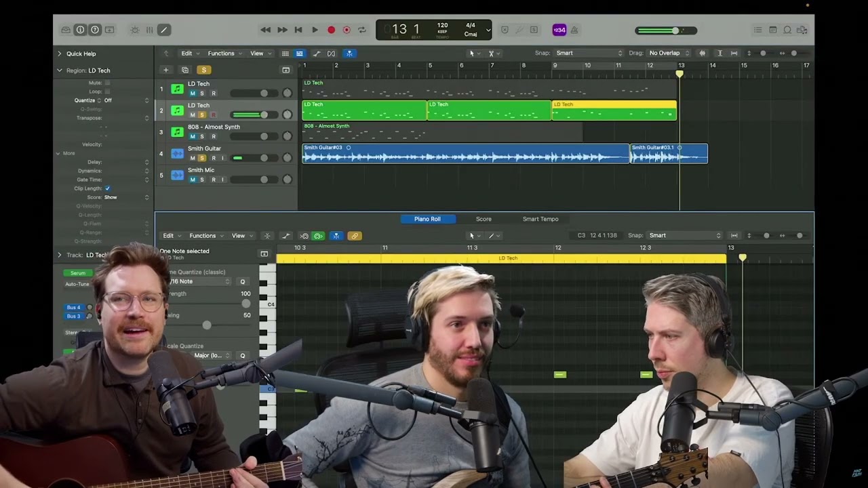
Task: Expand the Quick Help section
Action: coord(59,54)
